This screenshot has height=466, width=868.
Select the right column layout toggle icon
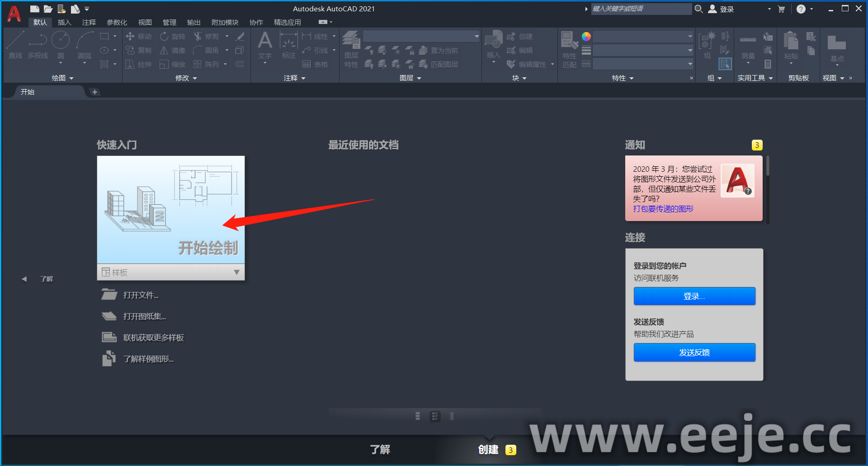tap(452, 416)
